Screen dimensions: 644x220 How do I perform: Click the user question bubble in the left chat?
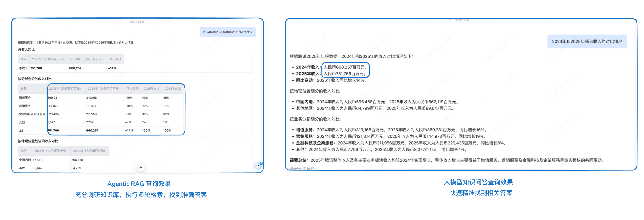(x=227, y=32)
